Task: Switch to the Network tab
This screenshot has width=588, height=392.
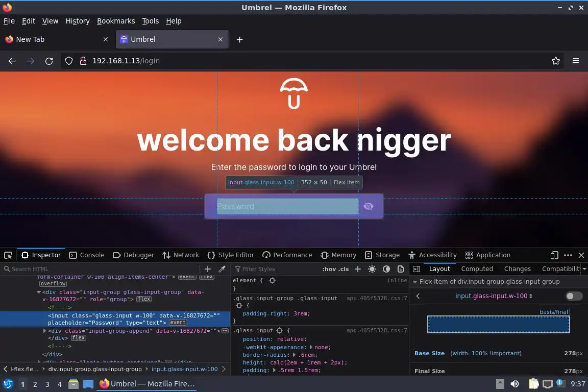Action: tap(181, 255)
